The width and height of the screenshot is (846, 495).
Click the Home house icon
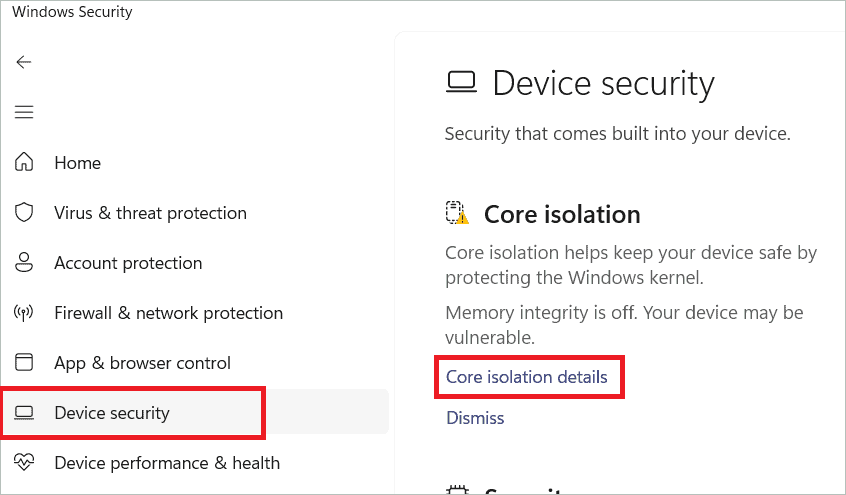click(24, 162)
